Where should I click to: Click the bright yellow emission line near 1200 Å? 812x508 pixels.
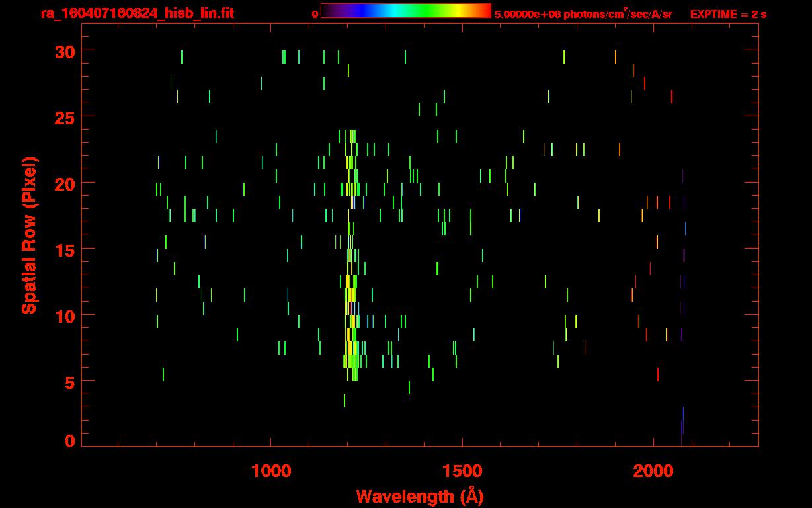tap(350, 295)
